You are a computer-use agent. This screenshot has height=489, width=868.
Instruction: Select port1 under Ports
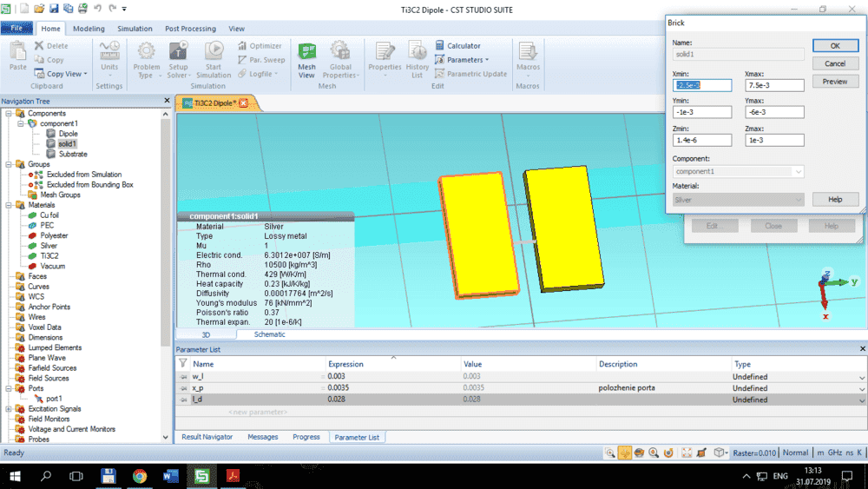click(x=54, y=399)
